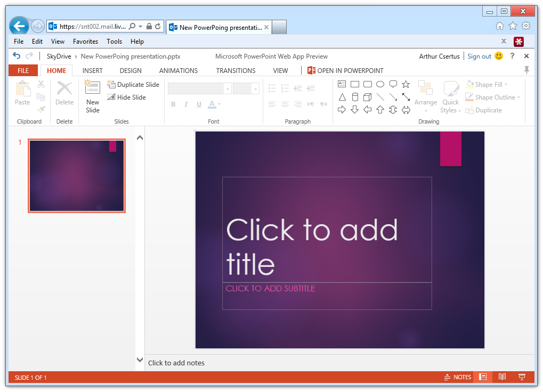Viewport: 543px width, 392px height.
Task: Select the speech callout shape
Action: pyautogui.click(x=393, y=84)
